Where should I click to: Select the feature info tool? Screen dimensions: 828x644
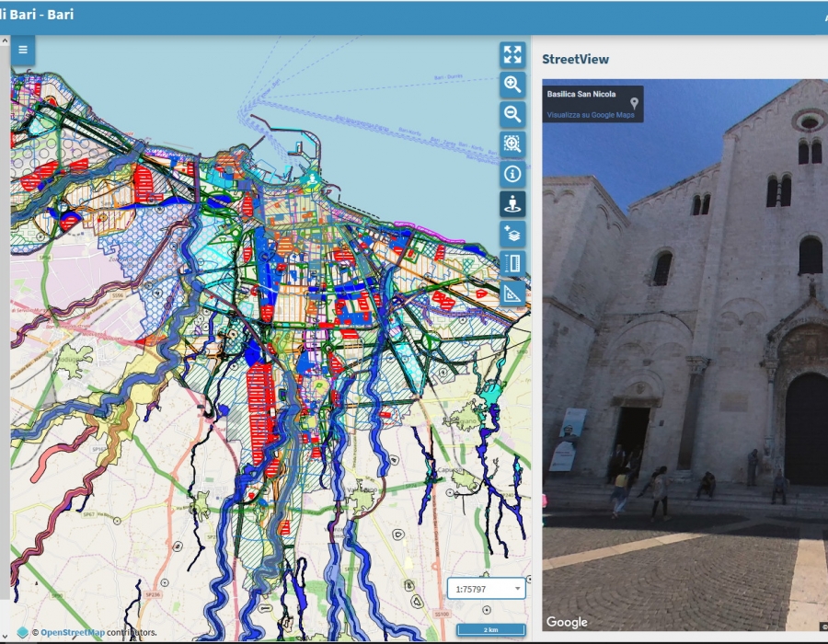[x=512, y=174]
